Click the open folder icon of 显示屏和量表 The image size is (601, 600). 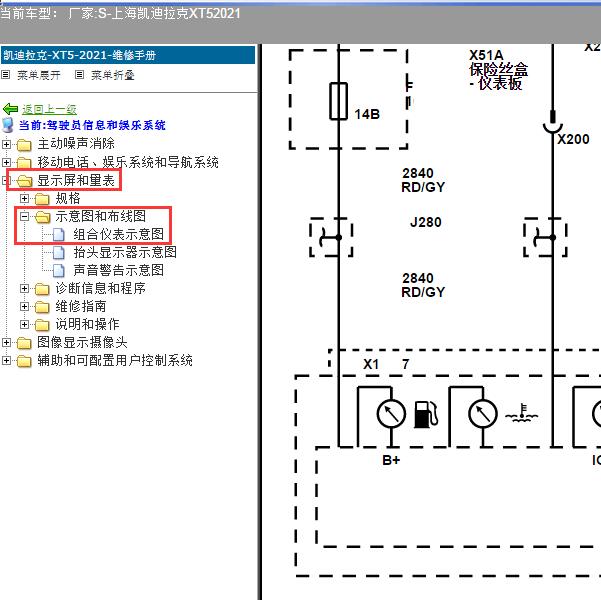(x=25, y=181)
